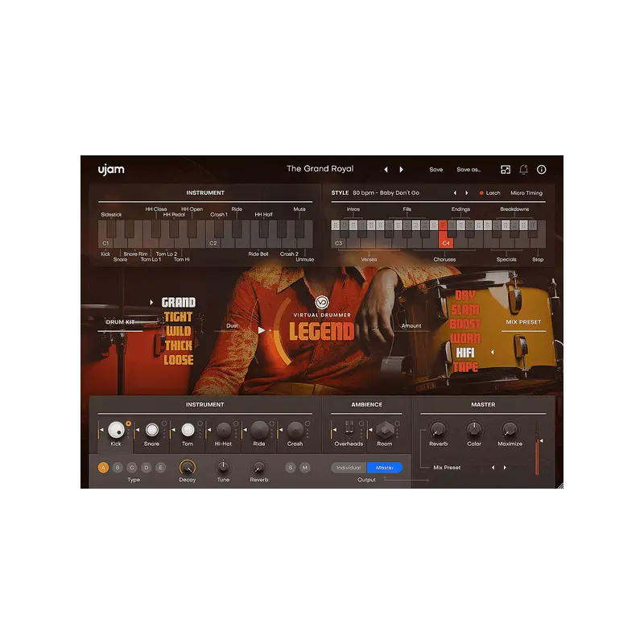Open the info icon in header

(x=542, y=170)
